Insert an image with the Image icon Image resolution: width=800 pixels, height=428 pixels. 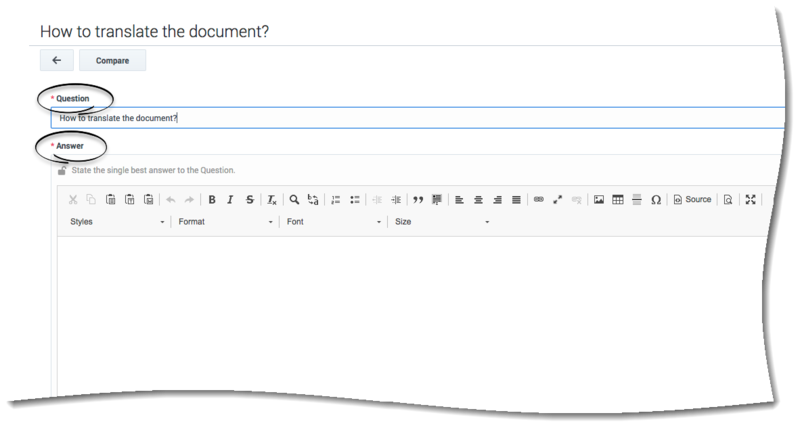coord(599,199)
